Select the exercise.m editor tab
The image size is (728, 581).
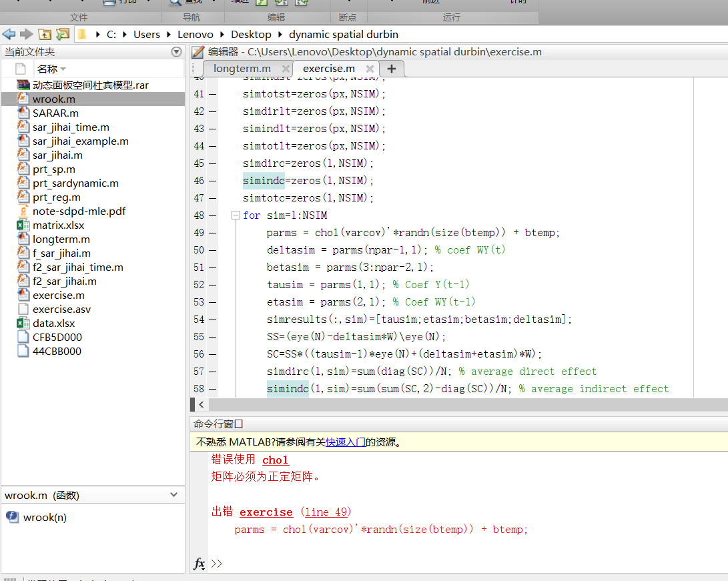pyautogui.click(x=328, y=69)
